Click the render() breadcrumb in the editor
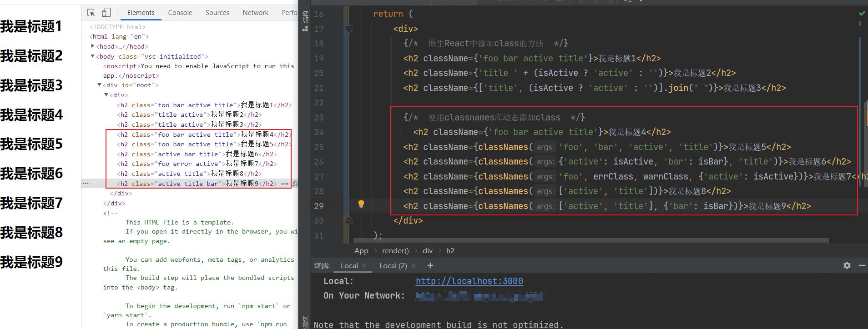 click(x=395, y=250)
